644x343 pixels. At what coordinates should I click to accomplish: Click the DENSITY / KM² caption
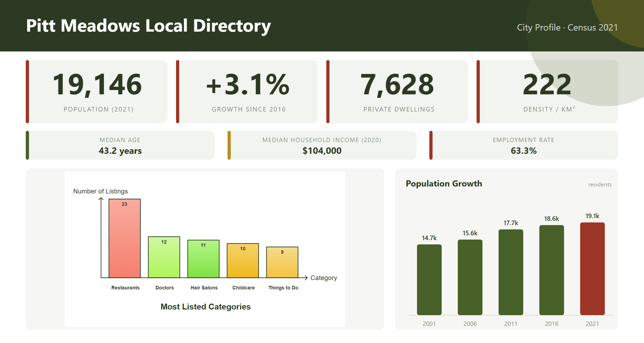[x=549, y=109]
